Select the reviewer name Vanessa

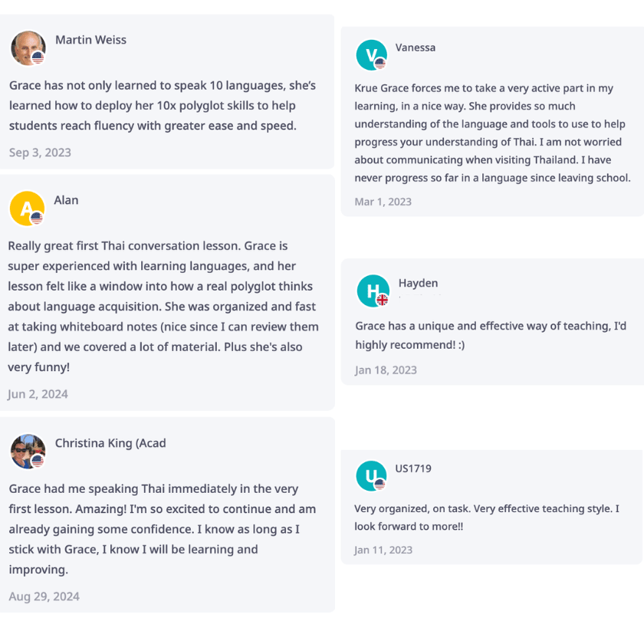pyautogui.click(x=416, y=48)
